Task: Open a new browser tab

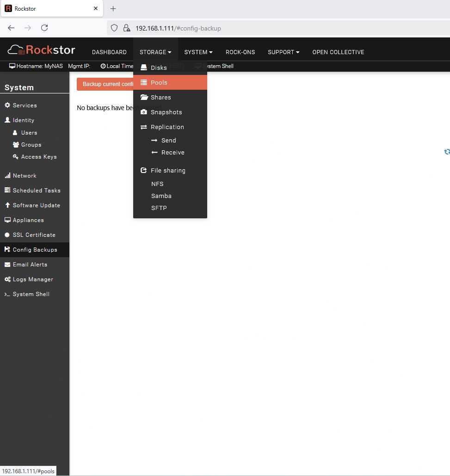Action: [113, 8]
